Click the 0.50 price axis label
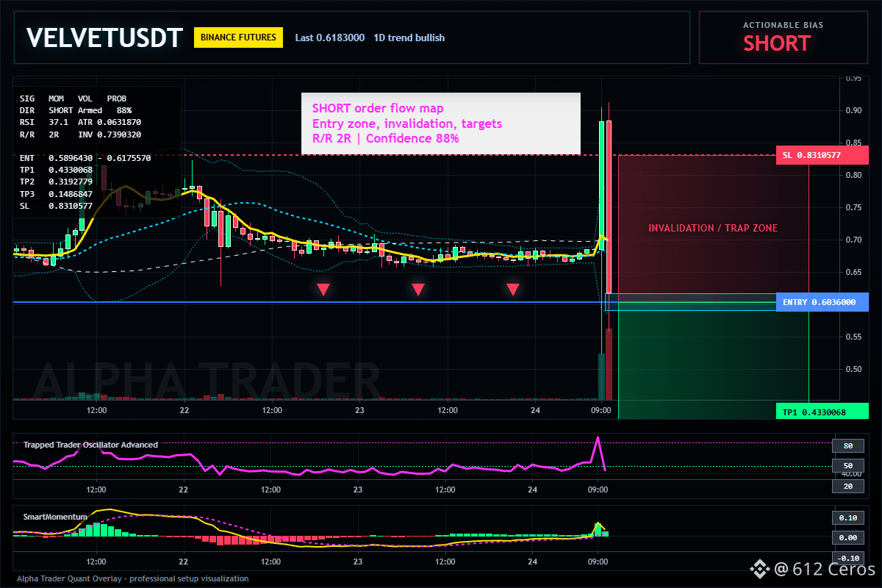The height and width of the screenshot is (588, 882). point(853,369)
